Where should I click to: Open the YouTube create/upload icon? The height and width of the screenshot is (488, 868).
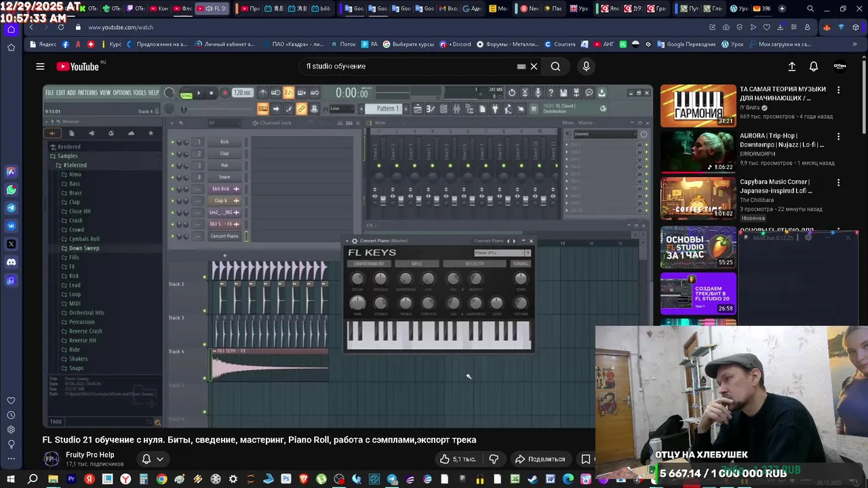(791, 66)
